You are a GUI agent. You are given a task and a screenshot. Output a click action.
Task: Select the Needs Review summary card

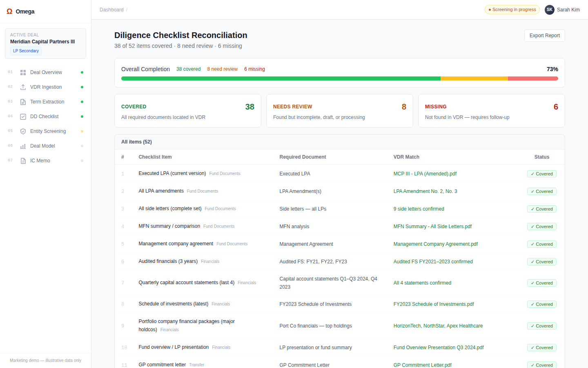(x=339, y=111)
